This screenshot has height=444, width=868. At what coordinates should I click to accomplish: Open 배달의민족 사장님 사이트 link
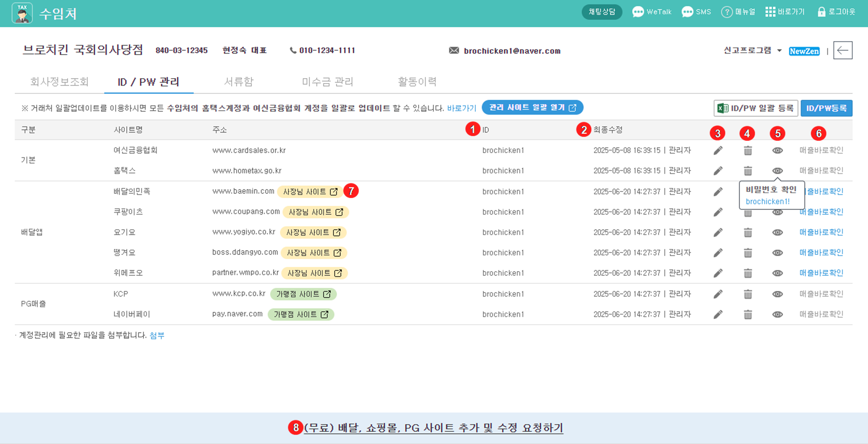310,192
